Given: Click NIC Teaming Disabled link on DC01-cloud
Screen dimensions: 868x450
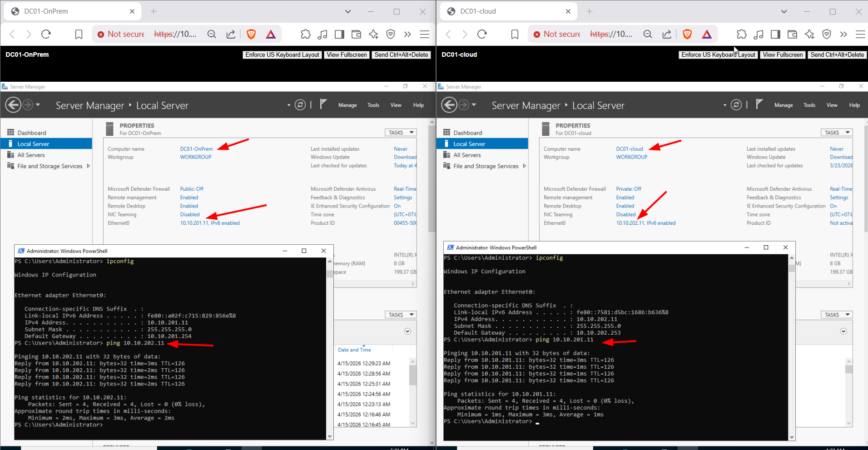Looking at the screenshot, I should [625, 214].
